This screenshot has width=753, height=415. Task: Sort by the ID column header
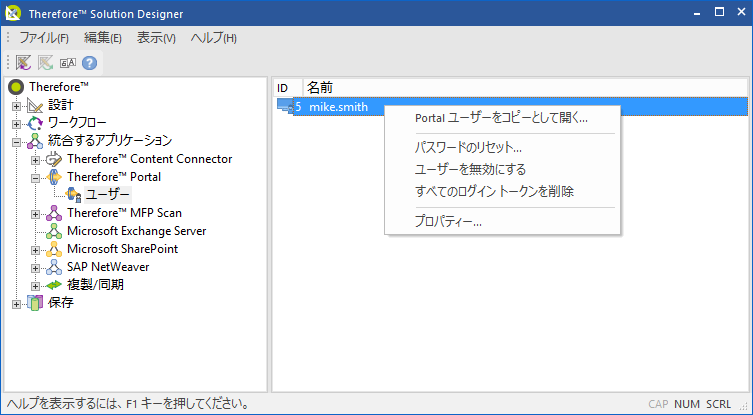click(288, 88)
